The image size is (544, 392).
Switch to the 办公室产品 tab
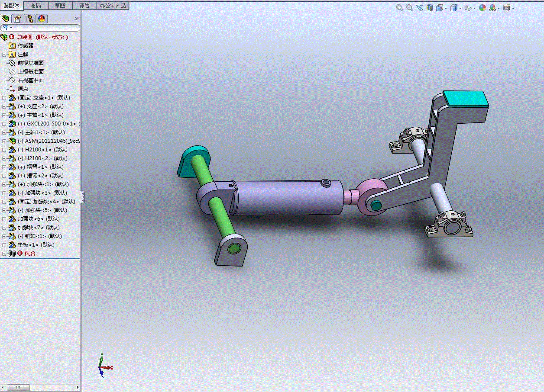pos(113,6)
